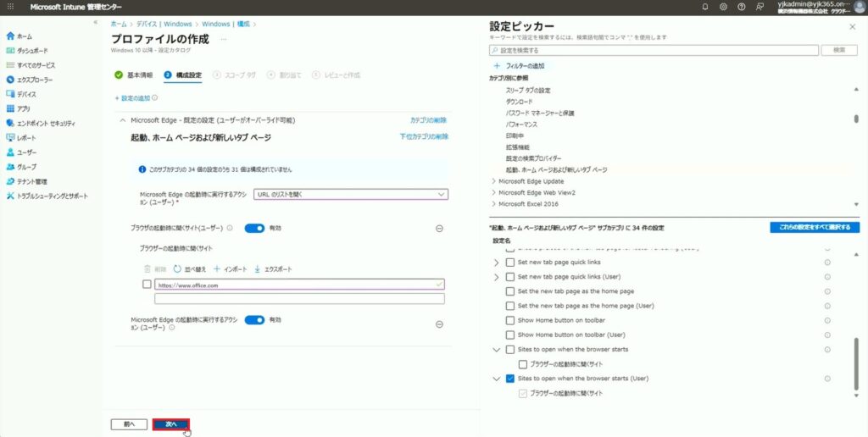Click the 次へ button
The width and height of the screenshot is (868, 437).
tap(170, 423)
